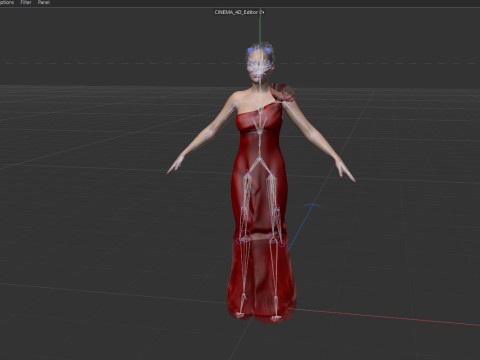This screenshot has height=360, width=480.
Task: Click the CINEMA_4D_Editor camera label
Action: 236,12
